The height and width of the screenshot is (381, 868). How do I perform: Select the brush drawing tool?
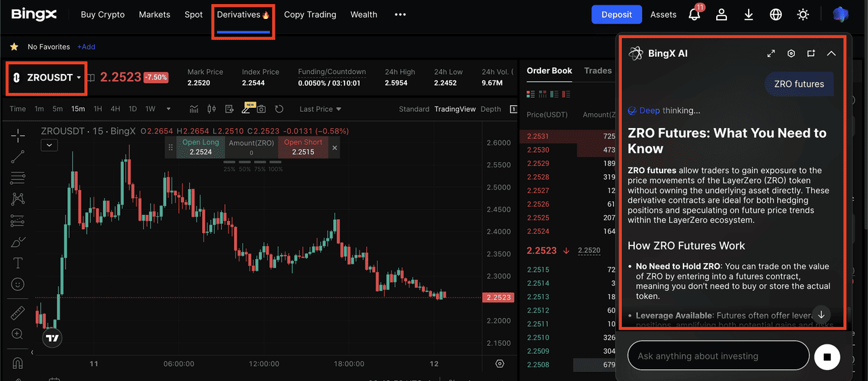coord(18,241)
